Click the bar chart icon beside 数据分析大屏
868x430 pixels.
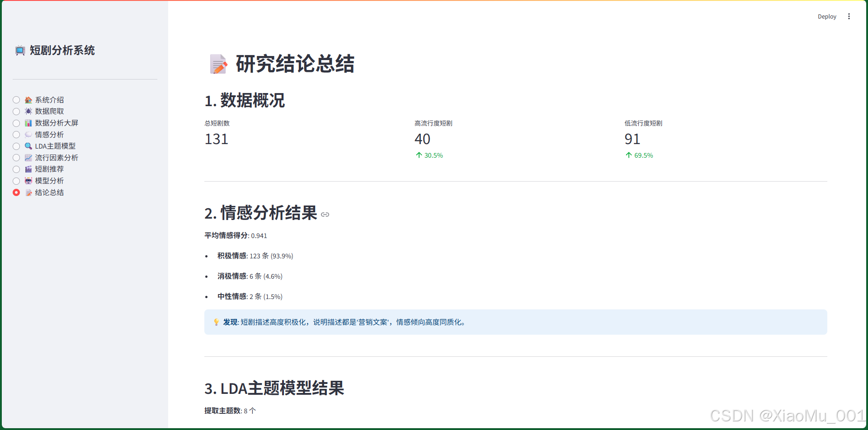pyautogui.click(x=28, y=123)
